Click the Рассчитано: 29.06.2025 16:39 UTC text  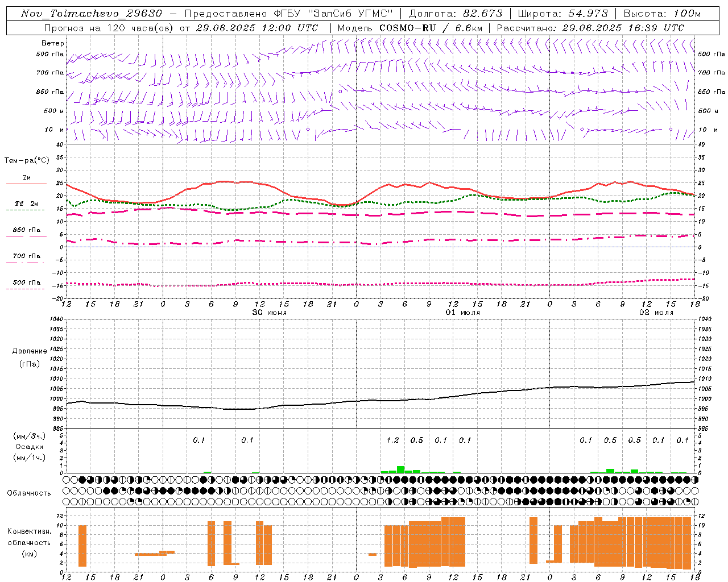click(590, 28)
